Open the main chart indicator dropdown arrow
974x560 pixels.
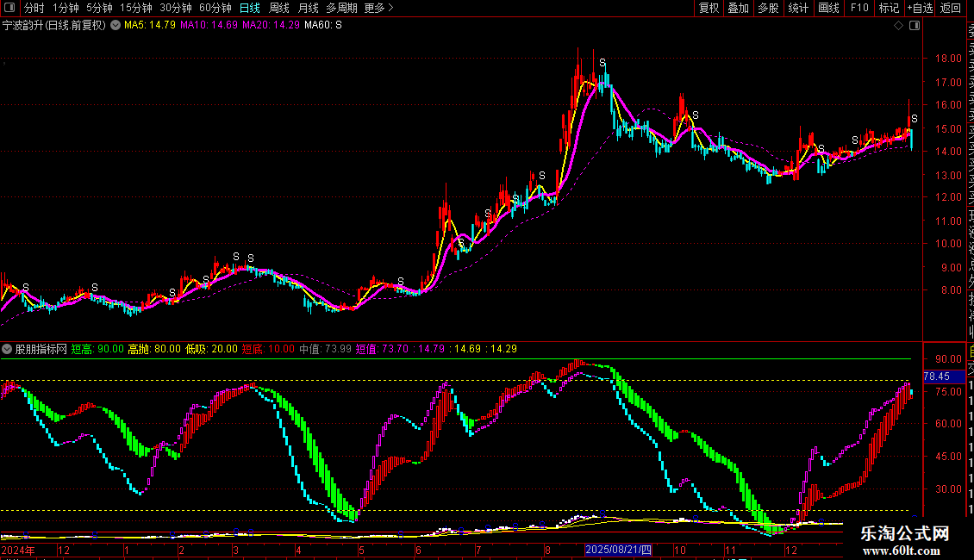pos(116,25)
